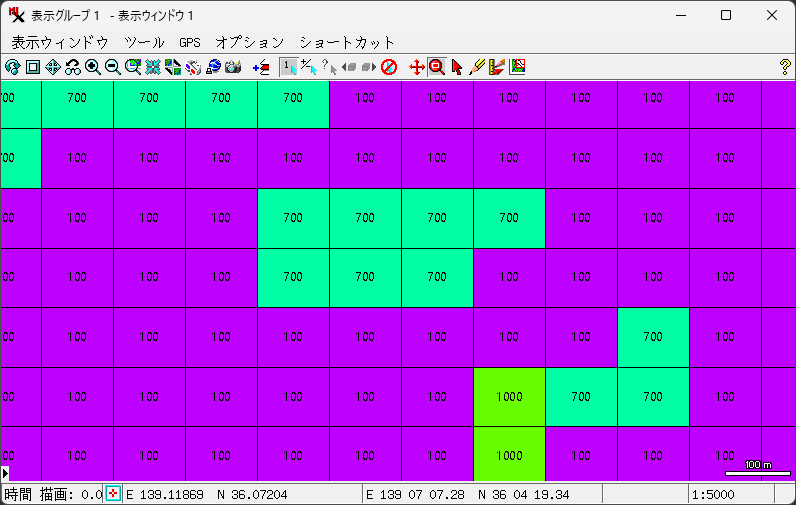Click a light green cell labeled 1000
Image resolution: width=796 pixels, height=505 pixels.
click(509, 397)
